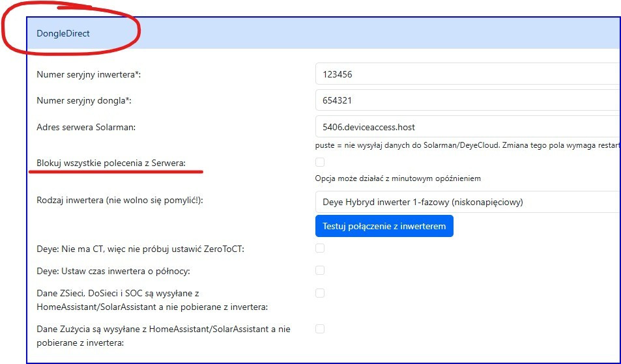
Task: Toggle the 'Dane Zużycia są wysyłane' checkbox
Action: point(320,329)
